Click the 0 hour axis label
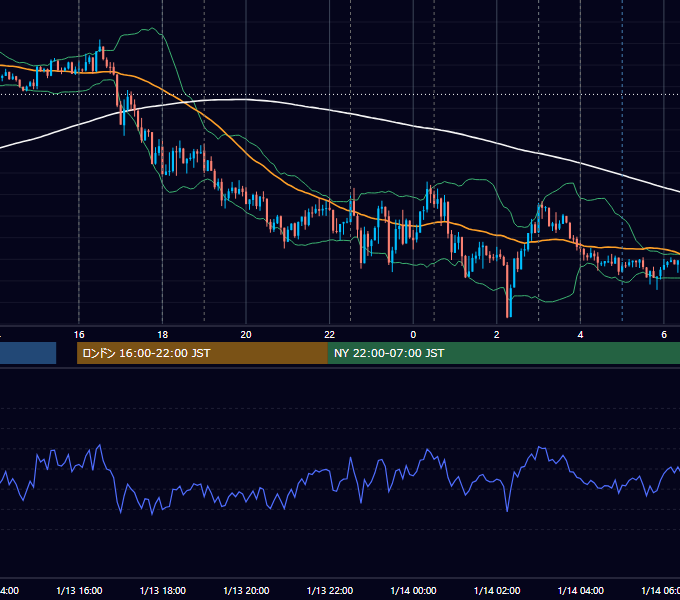This screenshot has width=680, height=600. tap(413, 335)
